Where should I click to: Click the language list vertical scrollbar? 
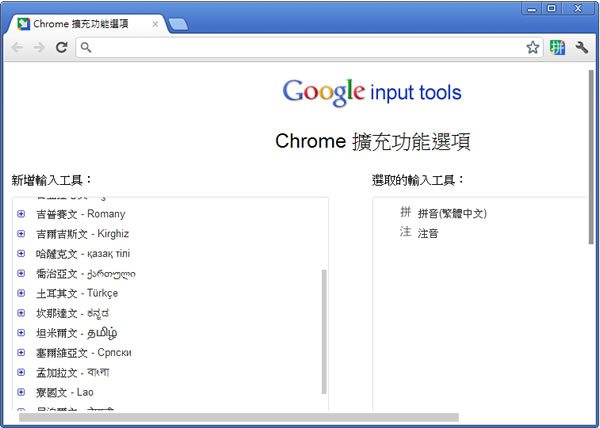(x=324, y=331)
